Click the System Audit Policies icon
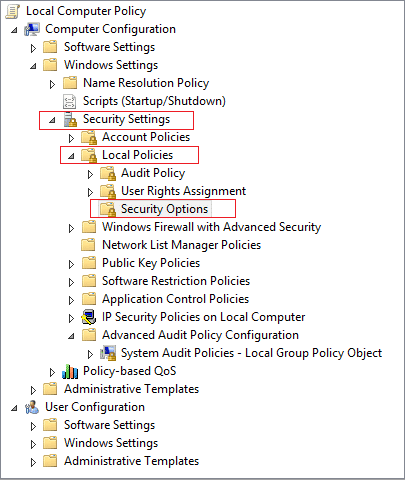The width and height of the screenshot is (405, 480). point(108,353)
